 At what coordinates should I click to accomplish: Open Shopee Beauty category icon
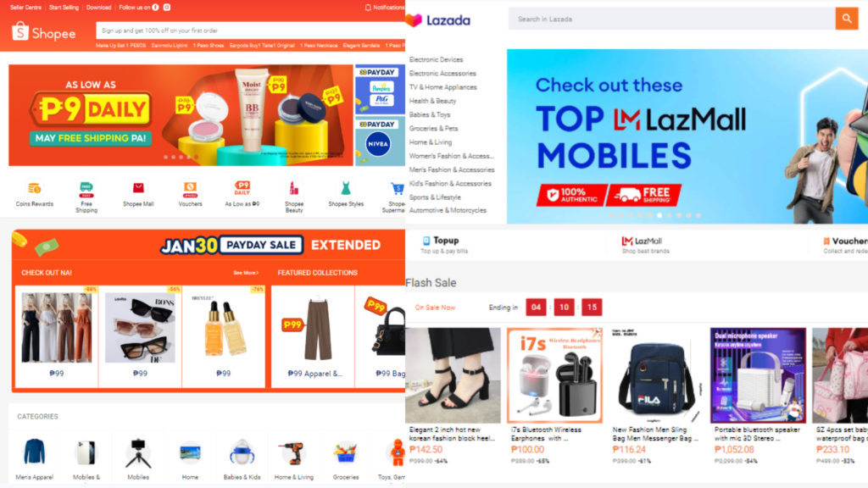point(294,189)
